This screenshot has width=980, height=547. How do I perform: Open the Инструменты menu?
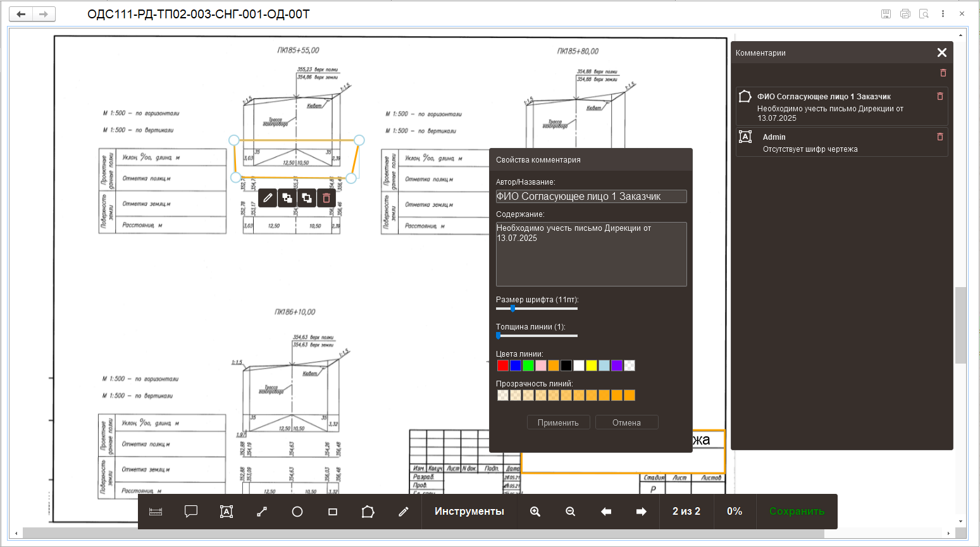click(x=469, y=512)
